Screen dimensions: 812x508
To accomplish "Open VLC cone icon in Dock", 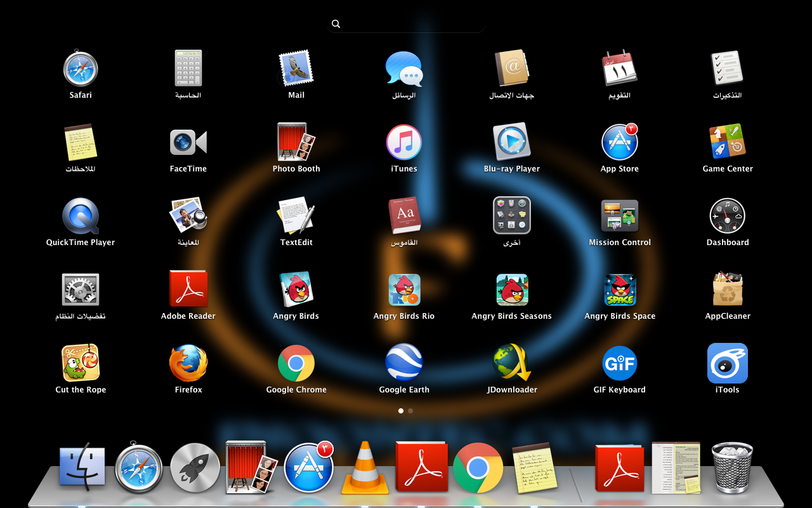I will (365, 467).
